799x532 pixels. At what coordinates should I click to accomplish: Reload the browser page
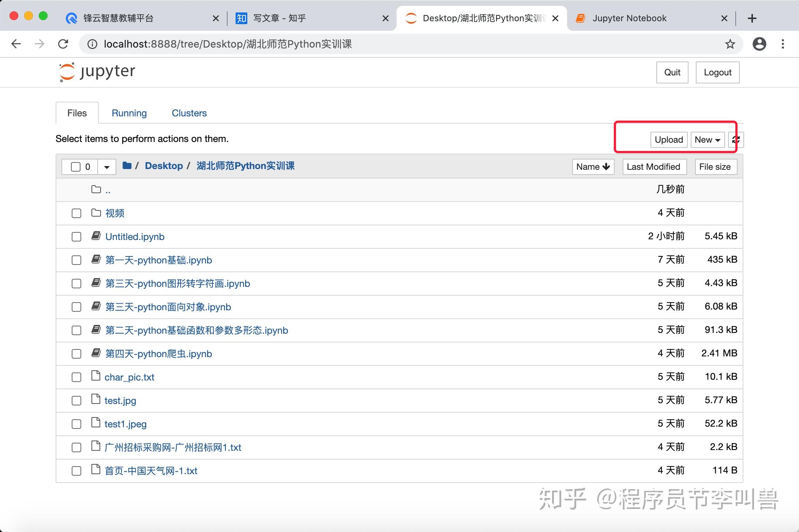click(x=63, y=44)
